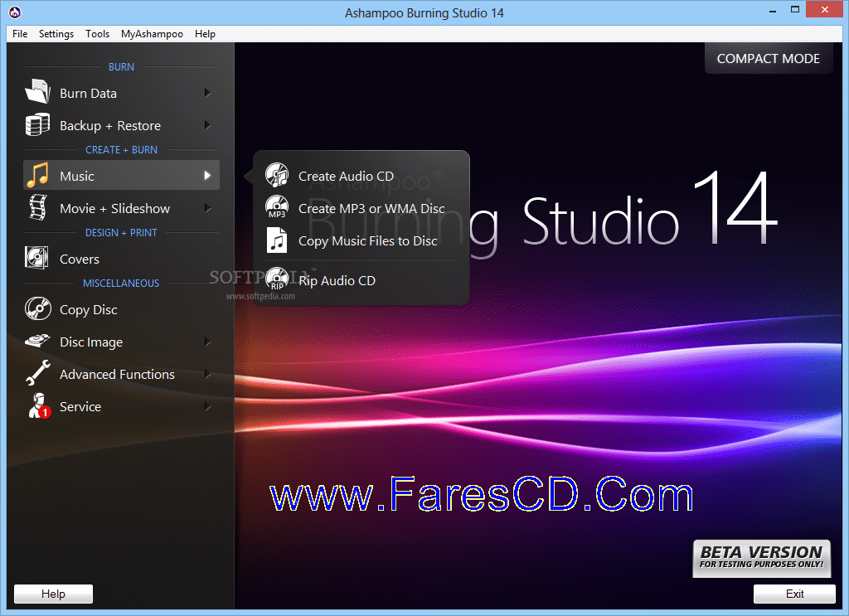Select the Backup + Restore label
849x616 pixels.
(110, 125)
